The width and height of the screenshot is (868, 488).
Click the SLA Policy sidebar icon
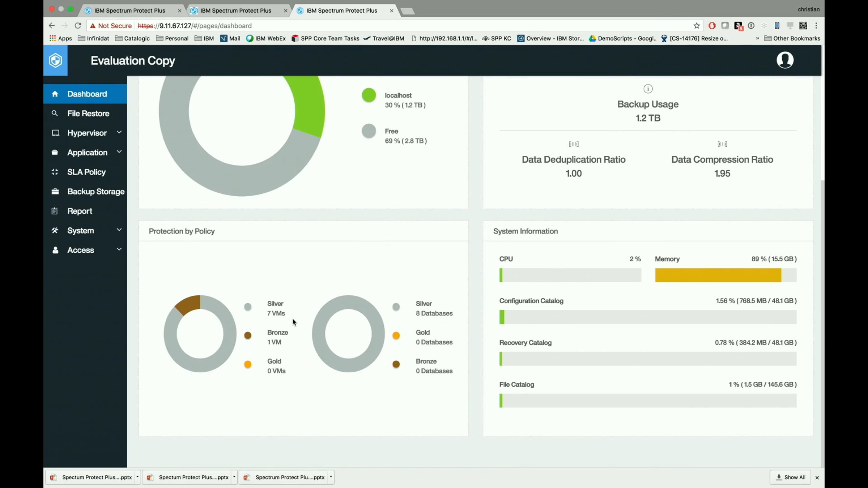[x=55, y=172]
